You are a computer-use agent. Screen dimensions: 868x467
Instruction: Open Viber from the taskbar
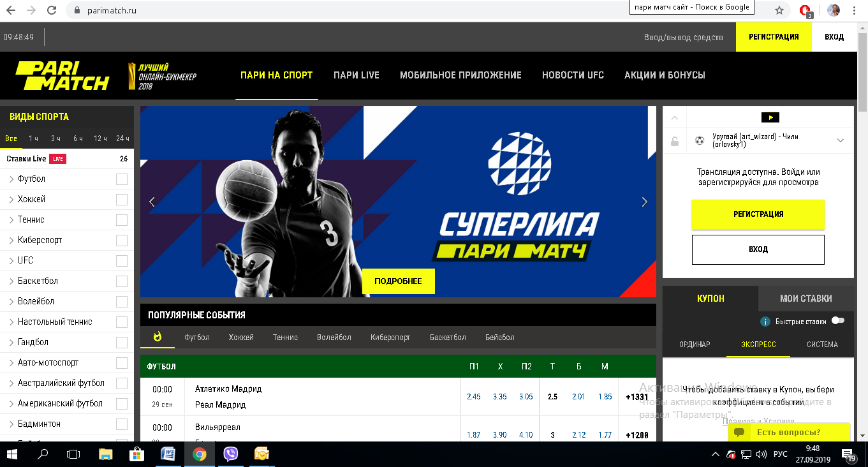pos(230,454)
